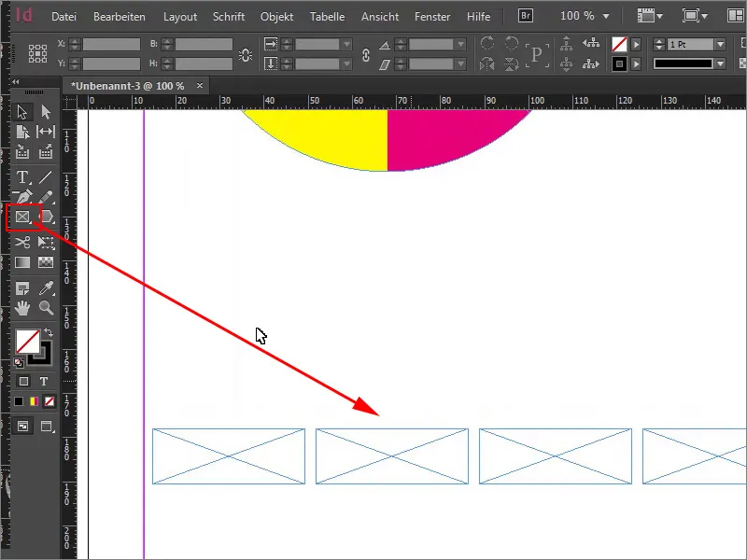Image resolution: width=747 pixels, height=560 pixels.
Task: Open the Datei menu
Action: (63, 16)
